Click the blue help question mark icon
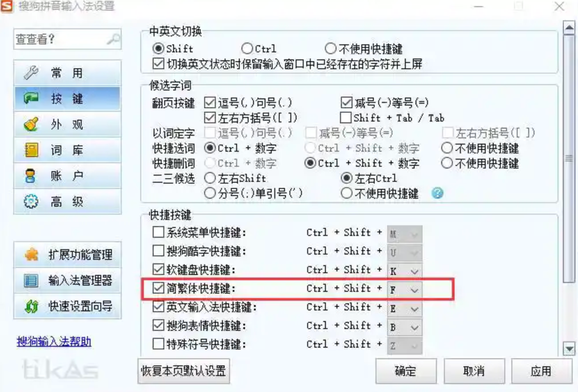This screenshot has height=392, width=578. click(x=437, y=193)
